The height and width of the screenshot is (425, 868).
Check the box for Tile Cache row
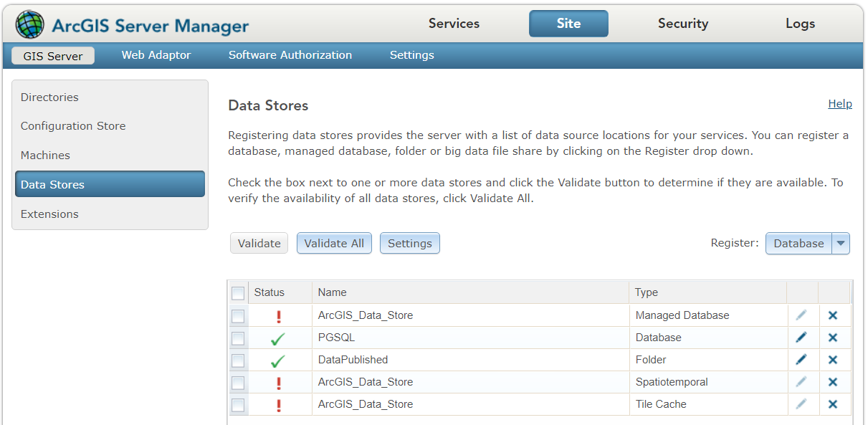point(238,404)
